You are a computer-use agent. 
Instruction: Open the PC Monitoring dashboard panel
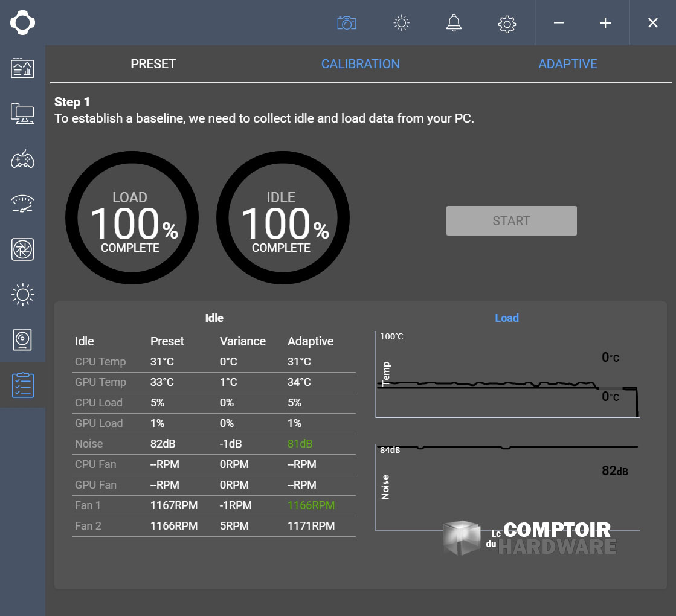click(x=22, y=68)
